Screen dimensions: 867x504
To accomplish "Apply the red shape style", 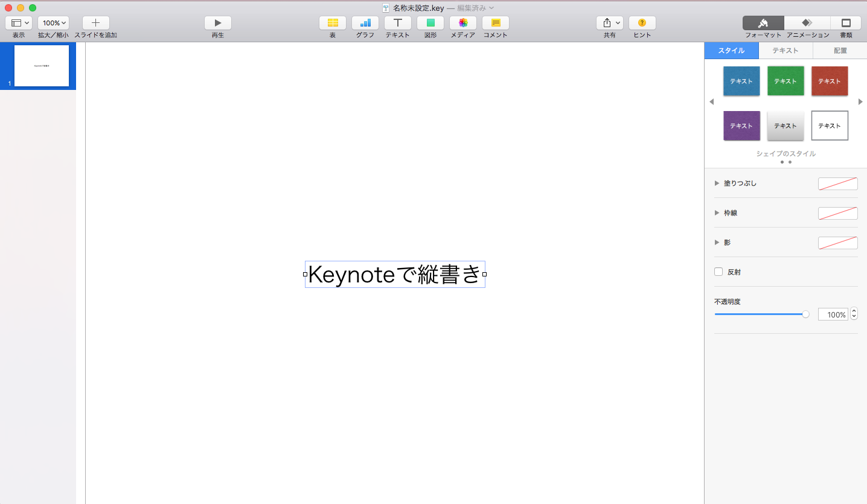I will tap(830, 81).
